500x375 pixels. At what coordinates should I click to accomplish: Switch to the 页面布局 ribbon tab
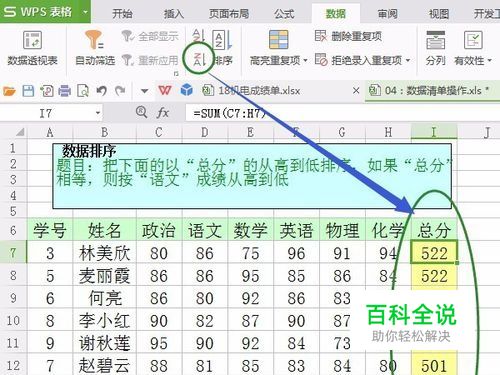click(x=229, y=14)
